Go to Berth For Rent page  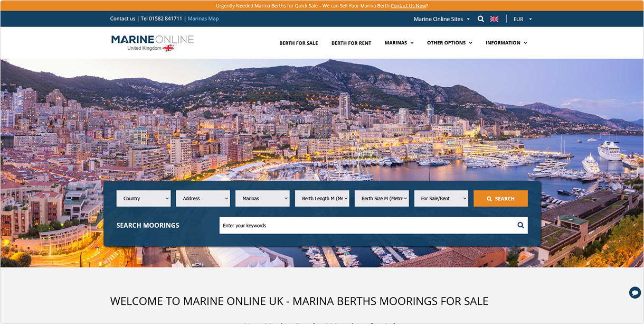[351, 43]
